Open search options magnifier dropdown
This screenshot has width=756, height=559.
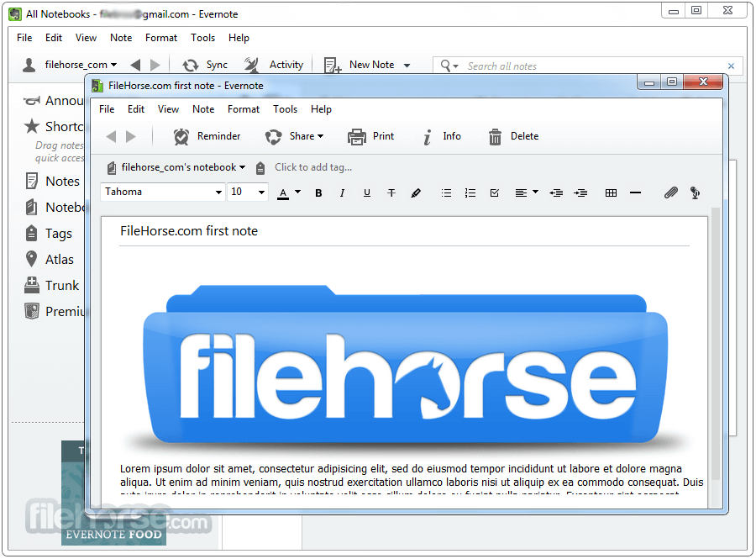449,66
